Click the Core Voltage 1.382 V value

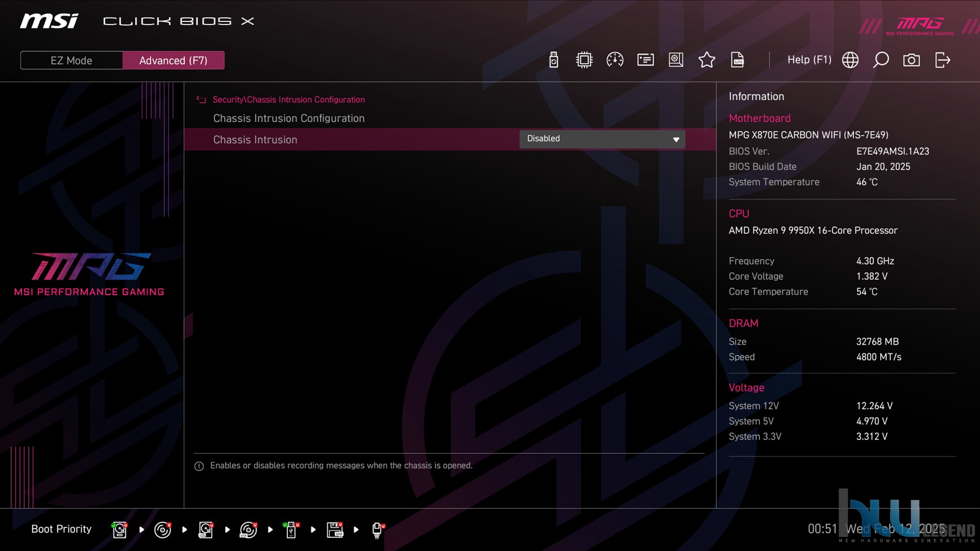point(872,277)
